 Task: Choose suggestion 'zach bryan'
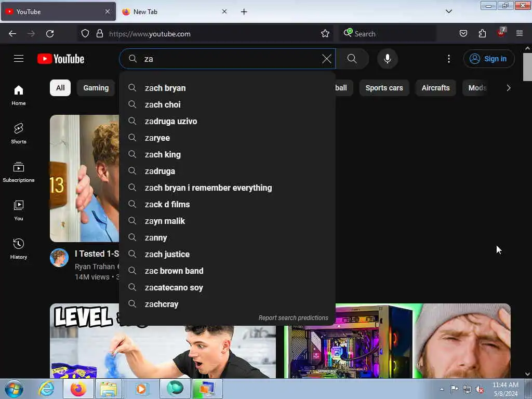click(228, 88)
